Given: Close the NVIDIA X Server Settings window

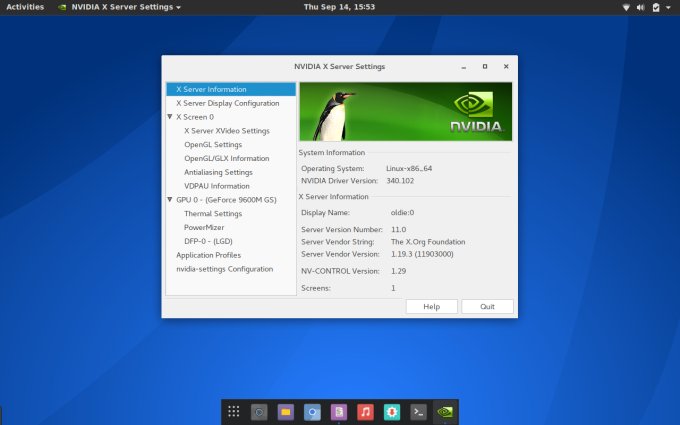Looking at the screenshot, I should [506, 66].
